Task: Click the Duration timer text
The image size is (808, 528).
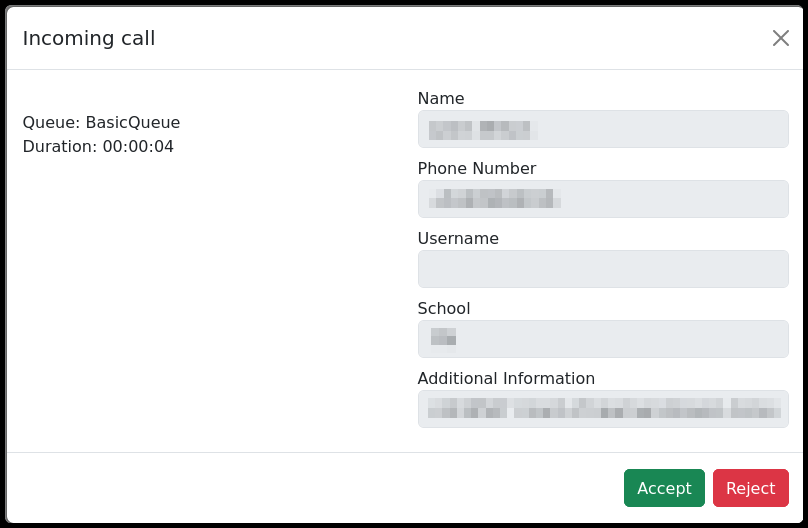Action: tap(98, 146)
